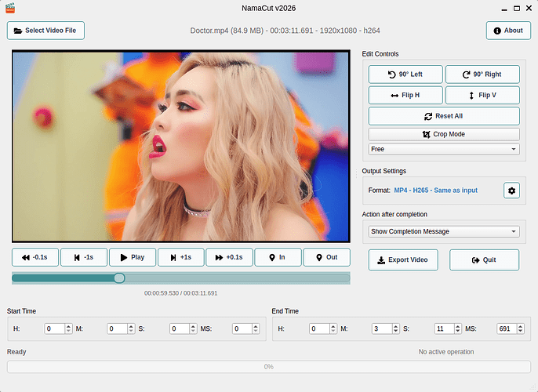The width and height of the screenshot is (538, 392).
Task: Step forward 1 second
Action: tap(181, 257)
